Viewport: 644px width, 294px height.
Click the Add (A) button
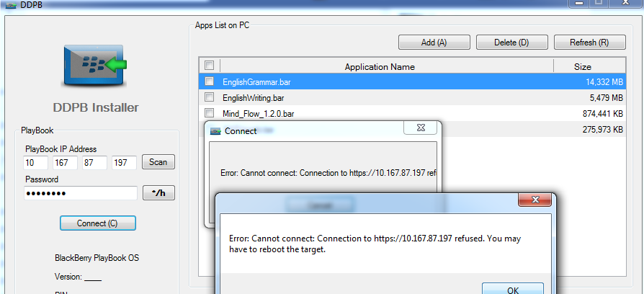(434, 43)
